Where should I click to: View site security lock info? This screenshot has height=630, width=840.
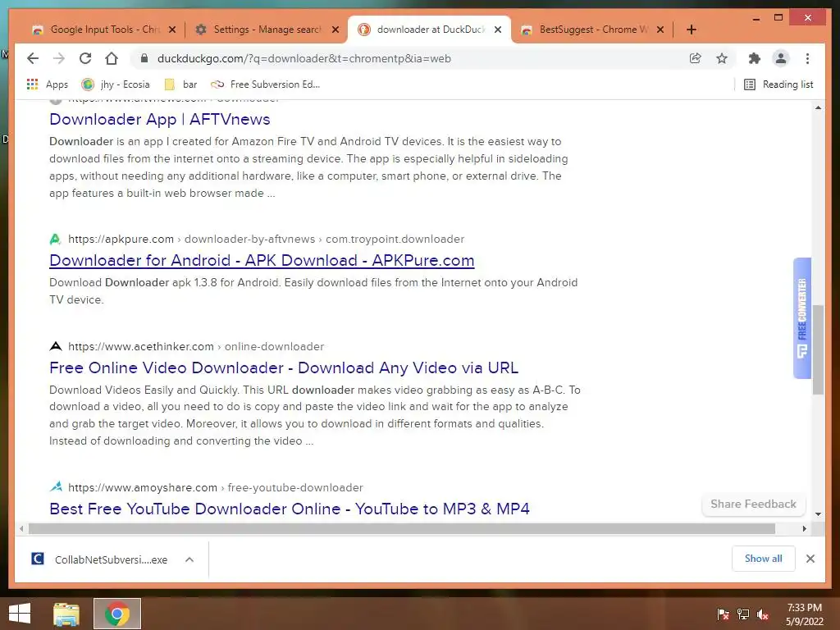click(x=144, y=58)
